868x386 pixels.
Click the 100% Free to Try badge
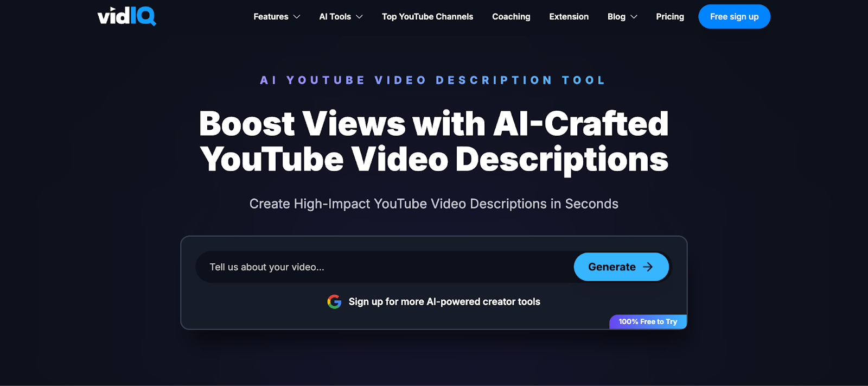pos(648,322)
